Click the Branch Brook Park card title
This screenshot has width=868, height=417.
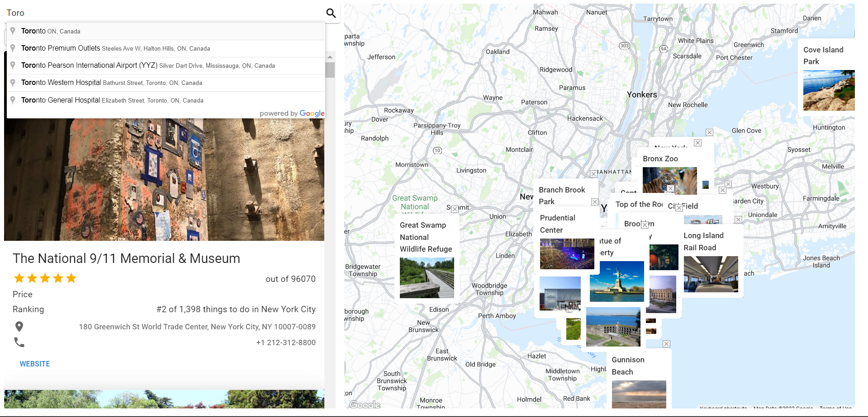coord(562,196)
